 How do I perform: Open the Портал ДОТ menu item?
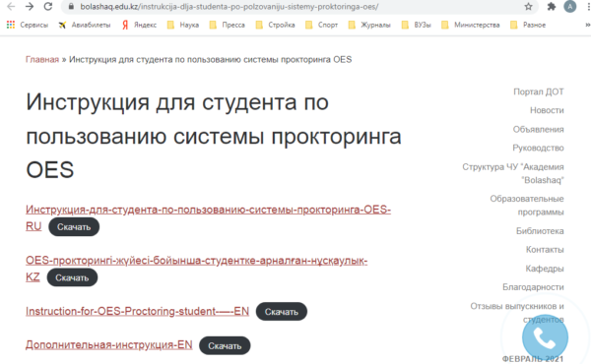[538, 91]
